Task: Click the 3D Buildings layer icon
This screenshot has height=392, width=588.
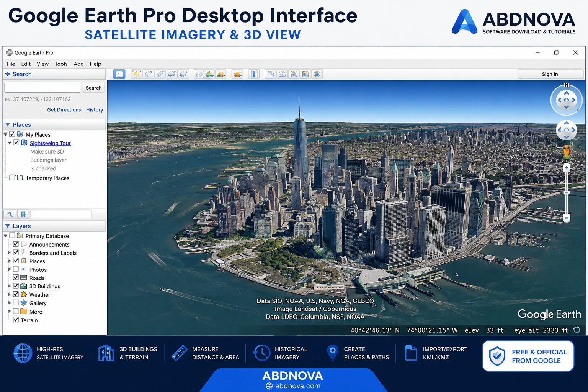Action: point(24,286)
